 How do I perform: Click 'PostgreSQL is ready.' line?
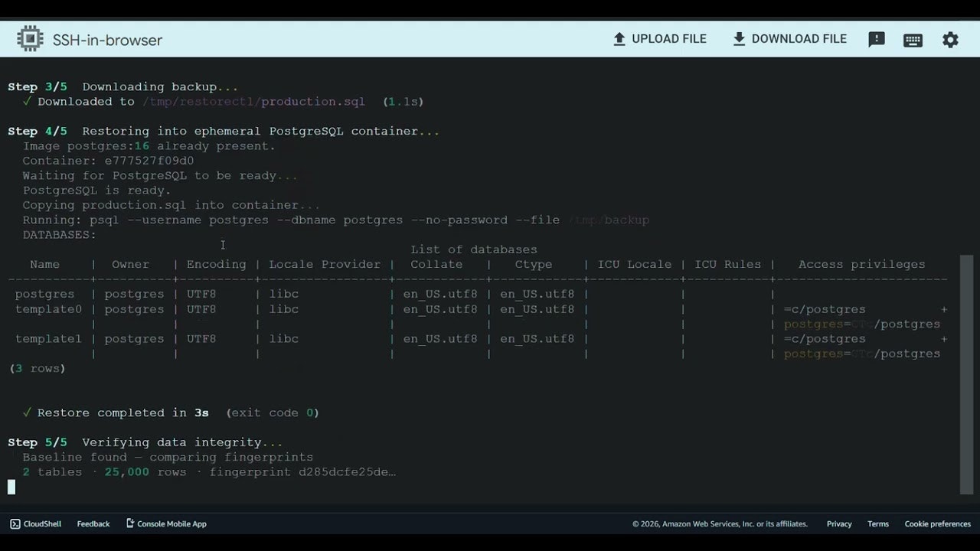tap(97, 191)
